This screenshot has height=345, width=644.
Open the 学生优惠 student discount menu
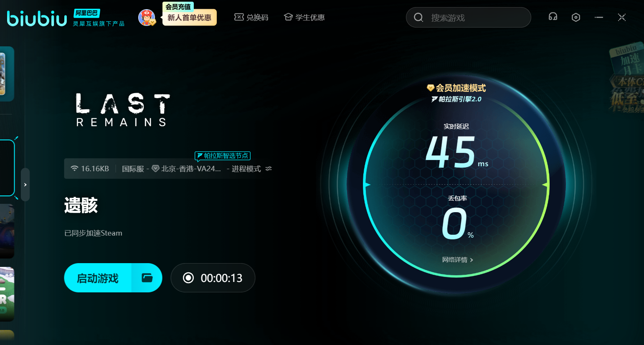(x=304, y=17)
